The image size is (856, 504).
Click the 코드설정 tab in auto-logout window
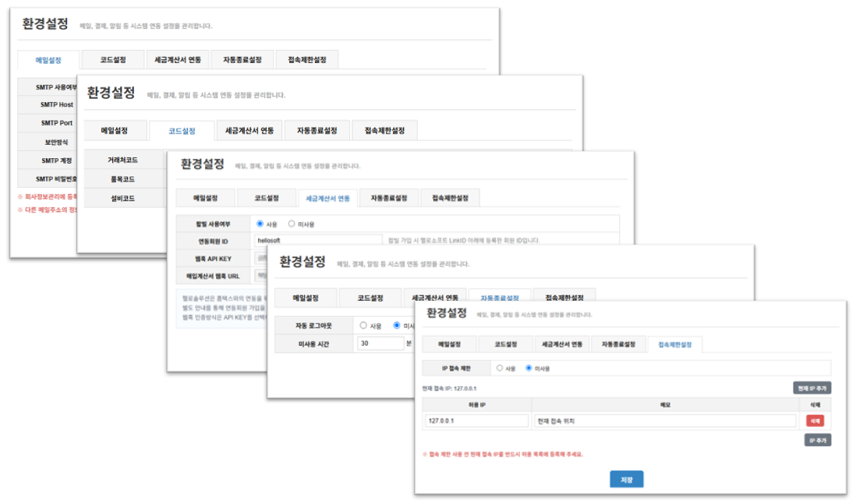tap(370, 298)
